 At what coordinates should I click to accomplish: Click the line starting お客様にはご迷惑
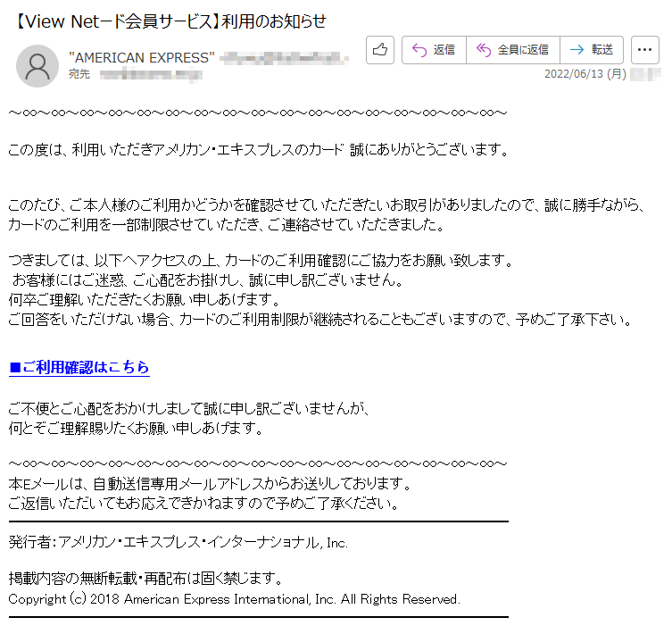tap(208, 280)
